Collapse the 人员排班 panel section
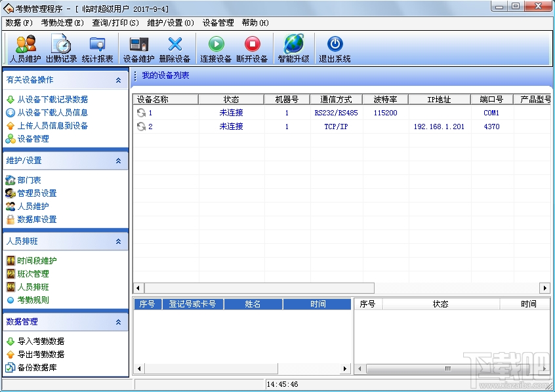 pyautogui.click(x=118, y=241)
